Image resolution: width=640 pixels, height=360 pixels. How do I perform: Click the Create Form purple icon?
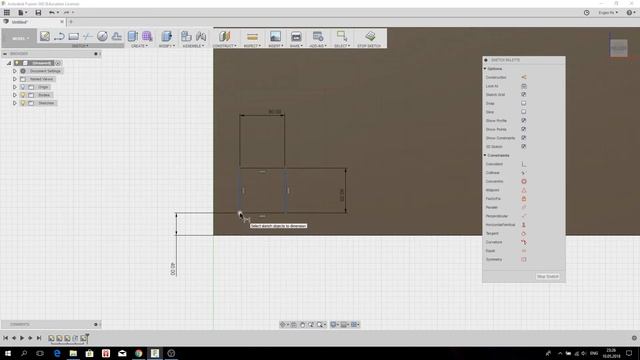coord(147,36)
